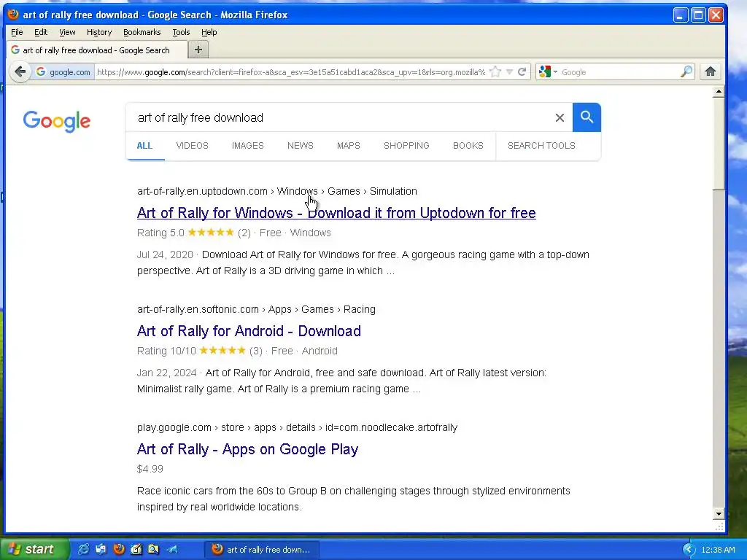747x560 pixels.
Task: Click the Firefox taskbar window button
Action: [x=262, y=550]
